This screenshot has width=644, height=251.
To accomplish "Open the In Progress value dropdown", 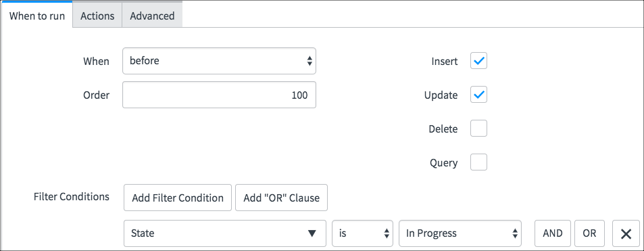I will 460,233.
